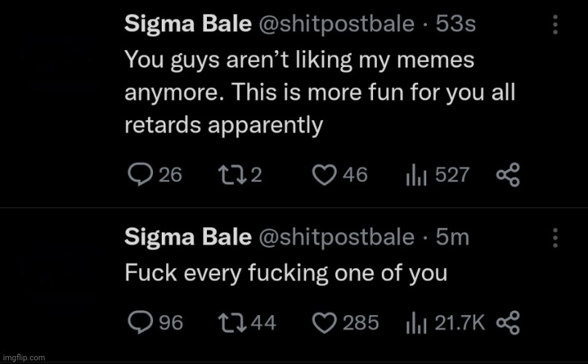Click the @shitpostbale handle on the 5m tweet
The image size is (588, 364).
336,237
